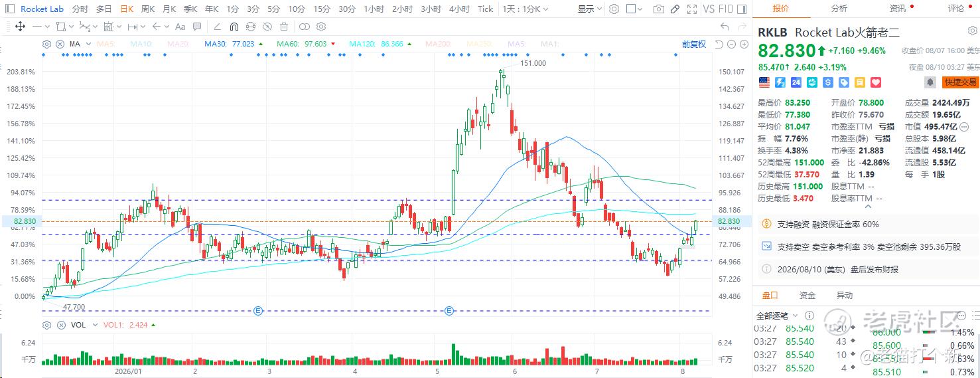This screenshot has height=378, width=980.
Task: Open the 资讯 news tab
Action: 898,8
